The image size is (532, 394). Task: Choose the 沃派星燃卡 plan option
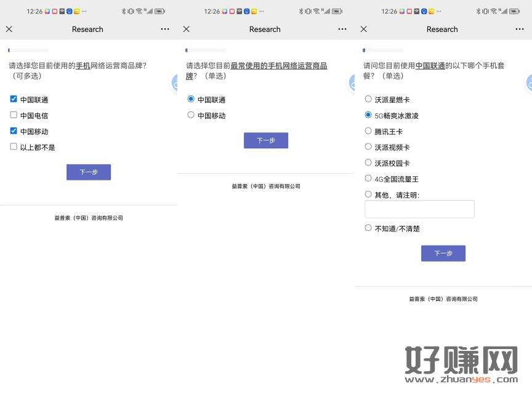pos(368,99)
